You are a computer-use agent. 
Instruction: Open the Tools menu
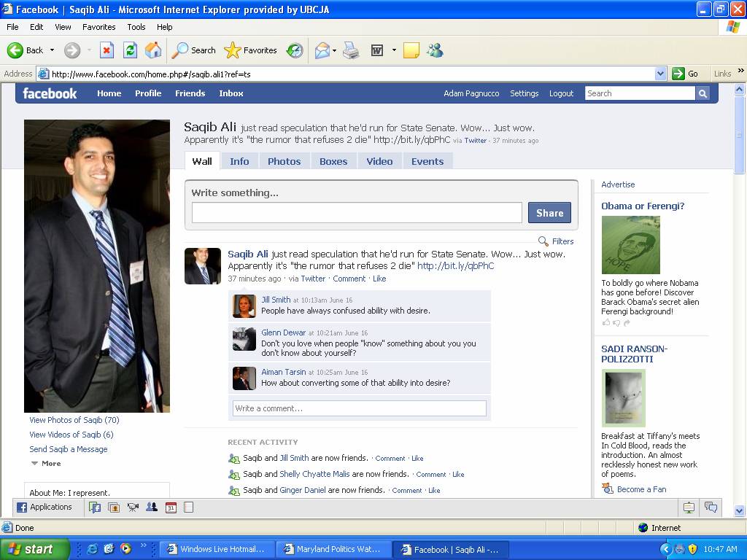pyautogui.click(x=136, y=27)
